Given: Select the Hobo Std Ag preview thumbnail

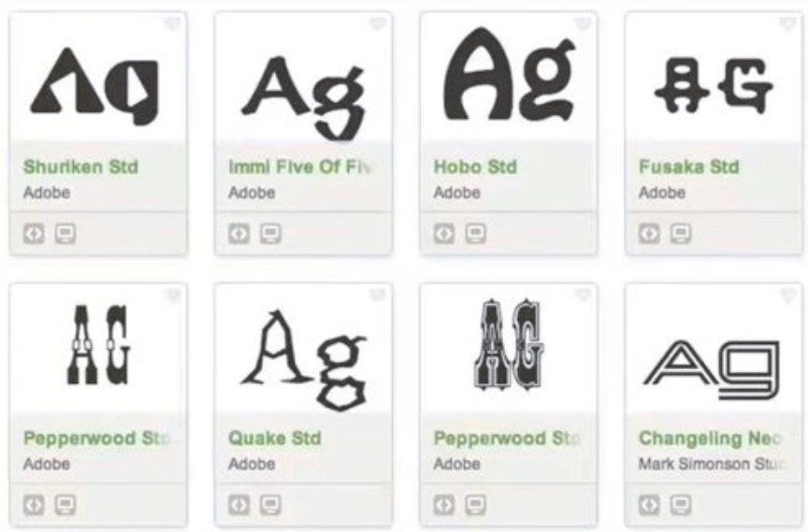Looking at the screenshot, I should (509, 75).
